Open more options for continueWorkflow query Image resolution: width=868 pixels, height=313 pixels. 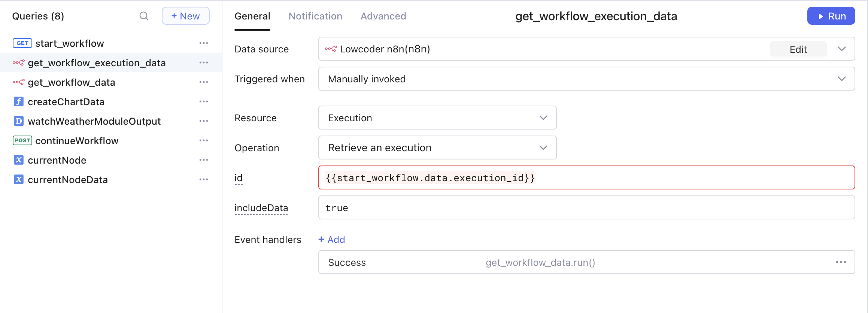(x=203, y=141)
